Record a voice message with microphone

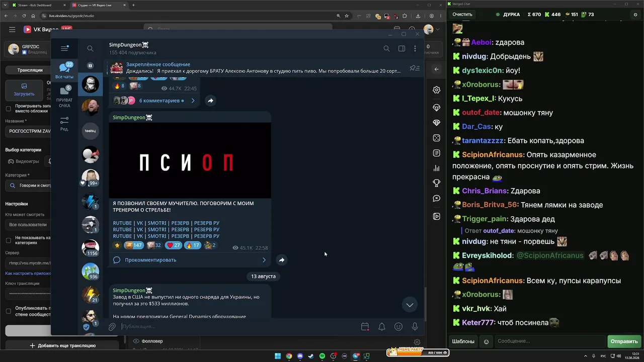[415, 327]
